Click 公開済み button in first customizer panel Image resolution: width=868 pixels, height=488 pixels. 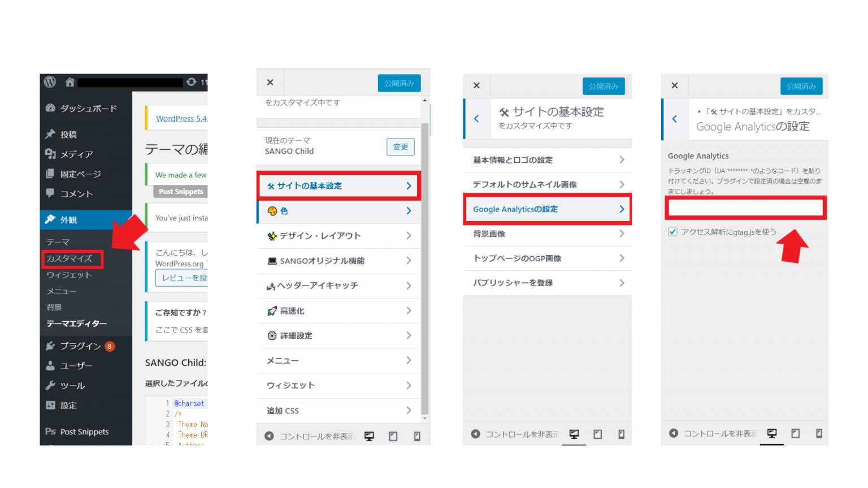tap(399, 83)
